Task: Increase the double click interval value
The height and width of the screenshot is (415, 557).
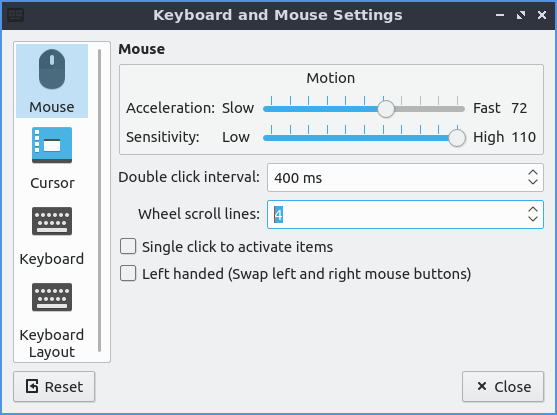Action: (x=532, y=173)
